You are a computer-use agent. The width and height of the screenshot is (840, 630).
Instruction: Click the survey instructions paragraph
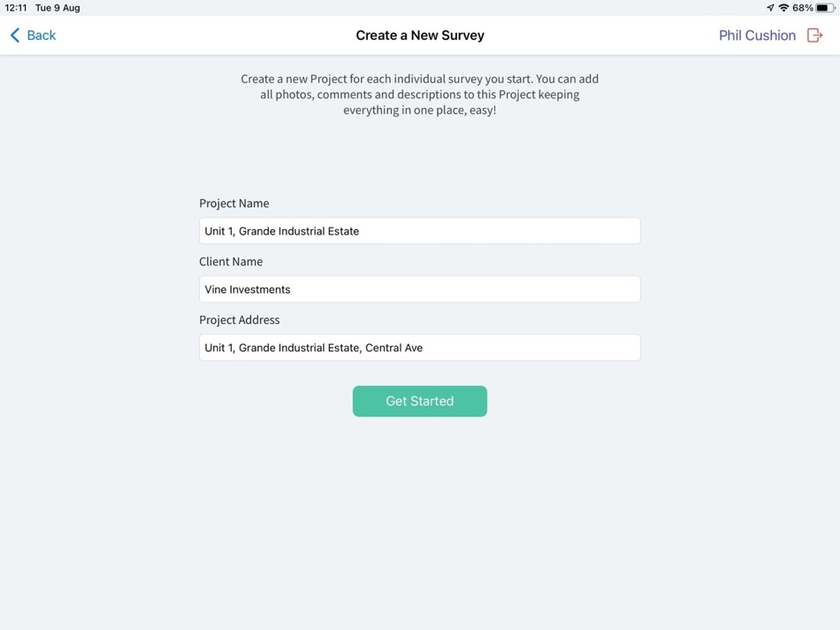(x=420, y=94)
